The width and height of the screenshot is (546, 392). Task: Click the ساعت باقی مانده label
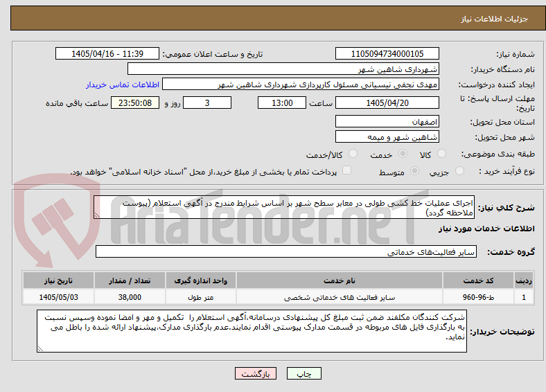pyautogui.click(x=77, y=103)
